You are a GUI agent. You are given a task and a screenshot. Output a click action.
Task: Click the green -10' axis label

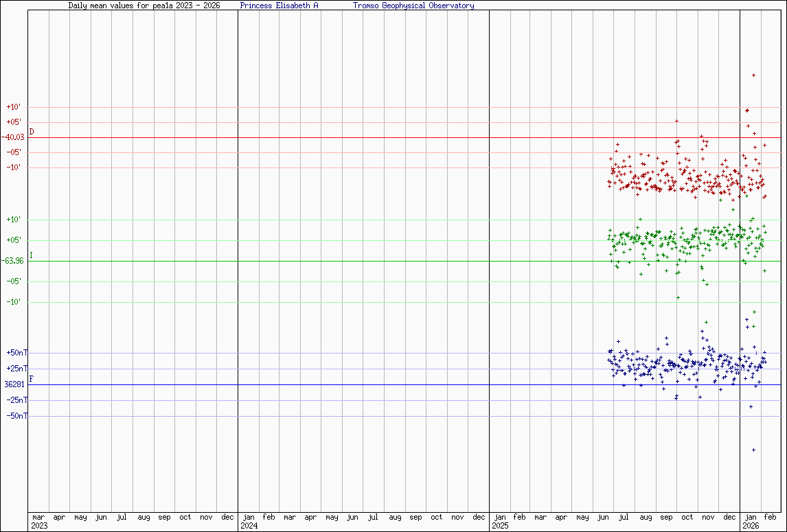14,302
